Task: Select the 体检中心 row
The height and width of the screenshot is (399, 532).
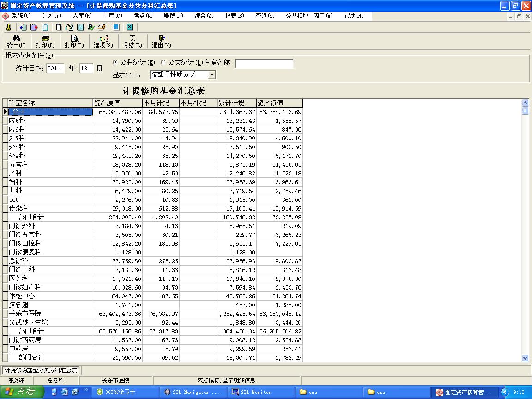Action: [155, 296]
